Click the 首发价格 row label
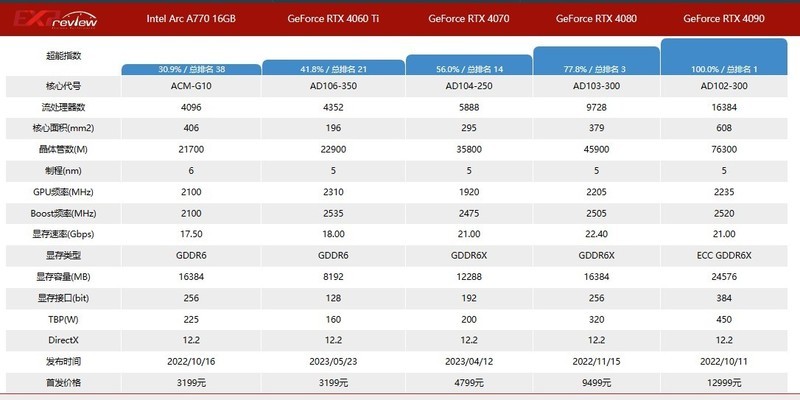This screenshot has height=400, width=800. (x=63, y=383)
